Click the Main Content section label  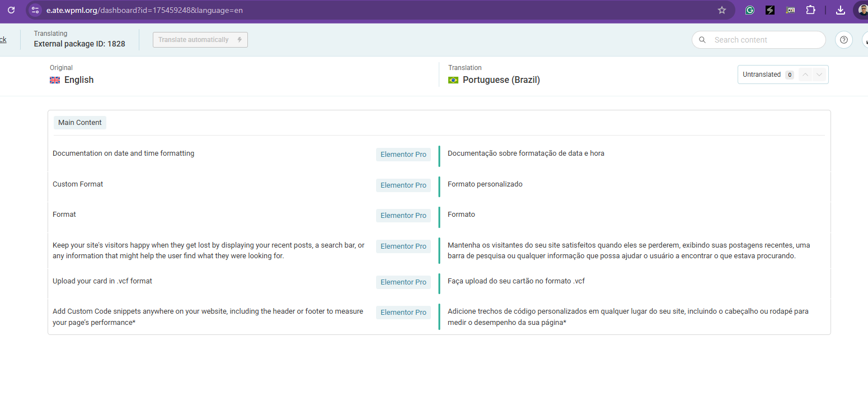point(80,123)
